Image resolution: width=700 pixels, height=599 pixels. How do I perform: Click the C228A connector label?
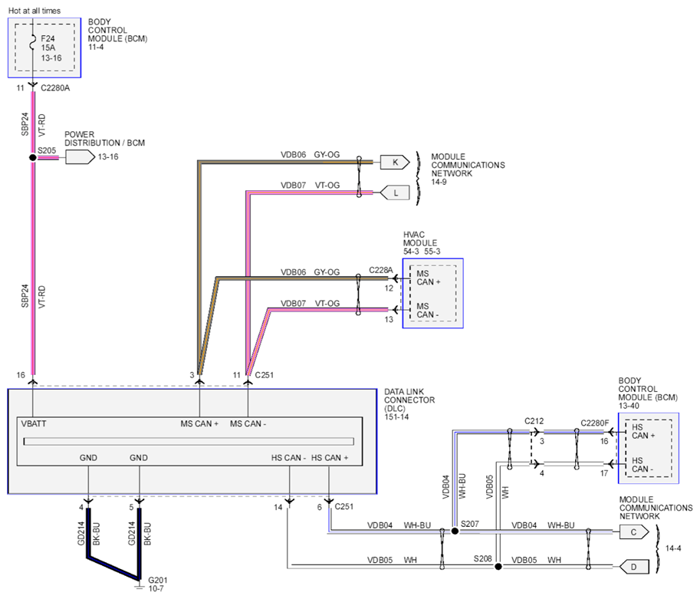tap(380, 270)
